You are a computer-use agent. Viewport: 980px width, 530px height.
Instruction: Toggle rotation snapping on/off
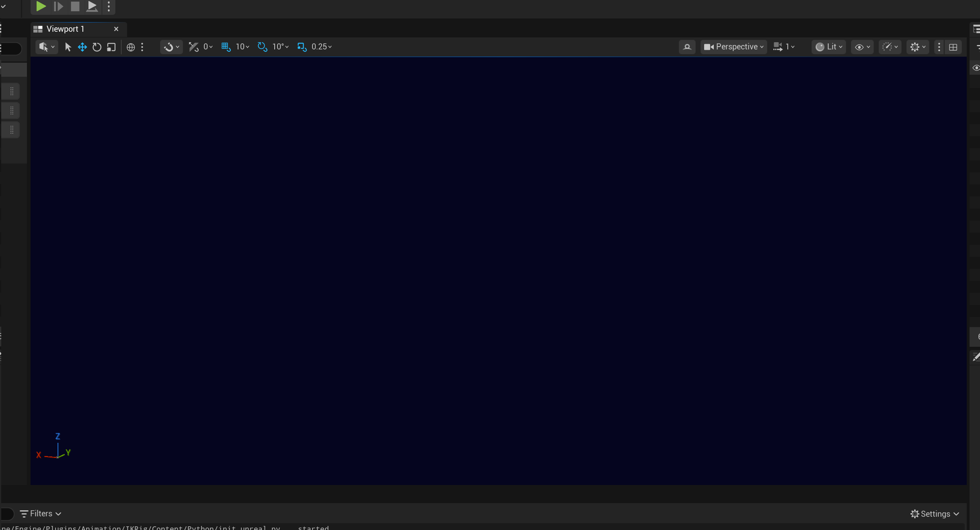coord(262,47)
